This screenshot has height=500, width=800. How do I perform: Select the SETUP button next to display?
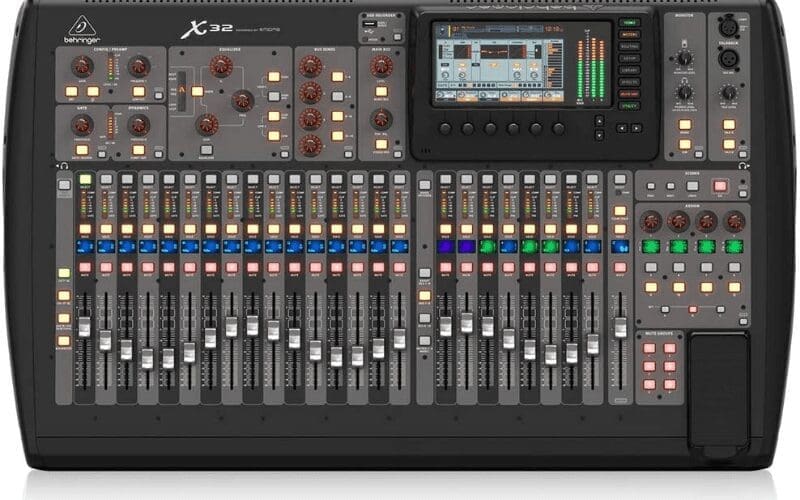pos(629,59)
